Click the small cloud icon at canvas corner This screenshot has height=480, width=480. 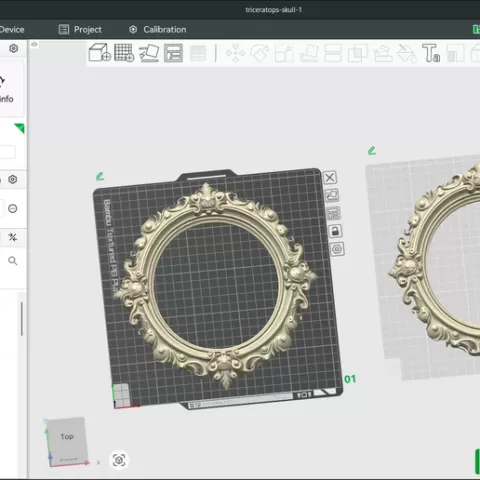coord(34,45)
